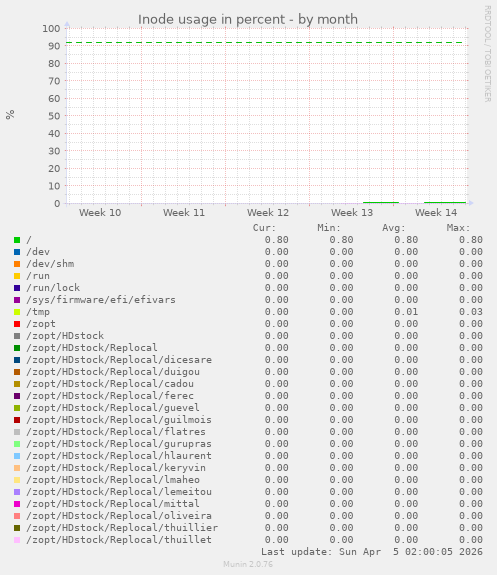Click the dark blue swatch for /run/lock

[17, 288]
